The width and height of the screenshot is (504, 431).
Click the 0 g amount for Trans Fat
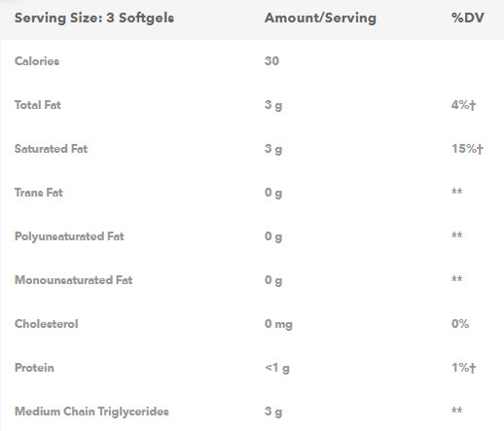tap(273, 193)
